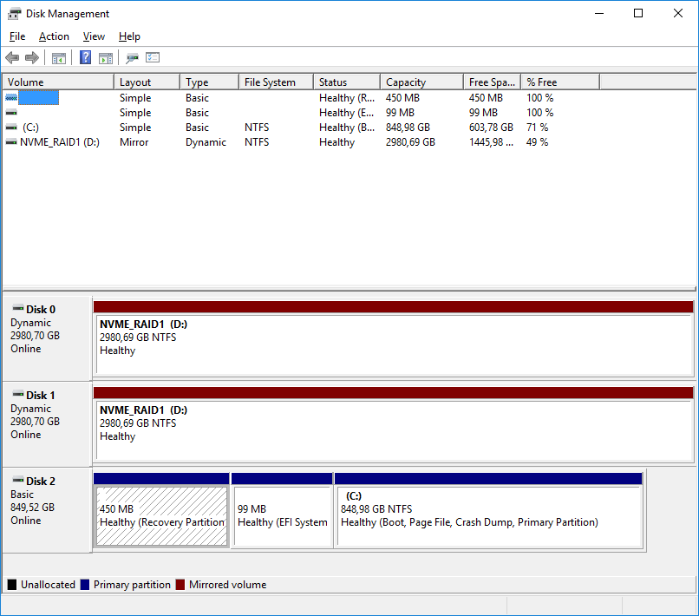Click the Disk 1 drive icon
Viewport: 699px width, 616px height.
pos(18,394)
